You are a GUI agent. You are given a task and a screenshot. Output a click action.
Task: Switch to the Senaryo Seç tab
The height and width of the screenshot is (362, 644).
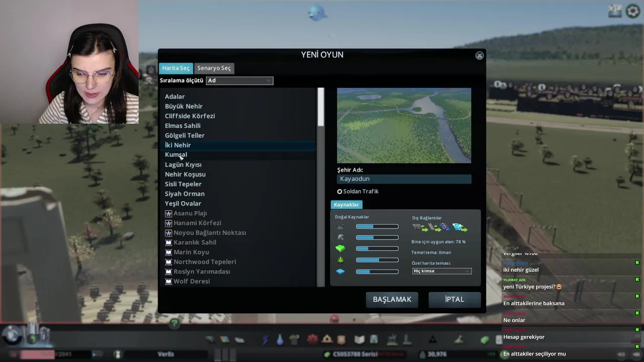coord(214,68)
